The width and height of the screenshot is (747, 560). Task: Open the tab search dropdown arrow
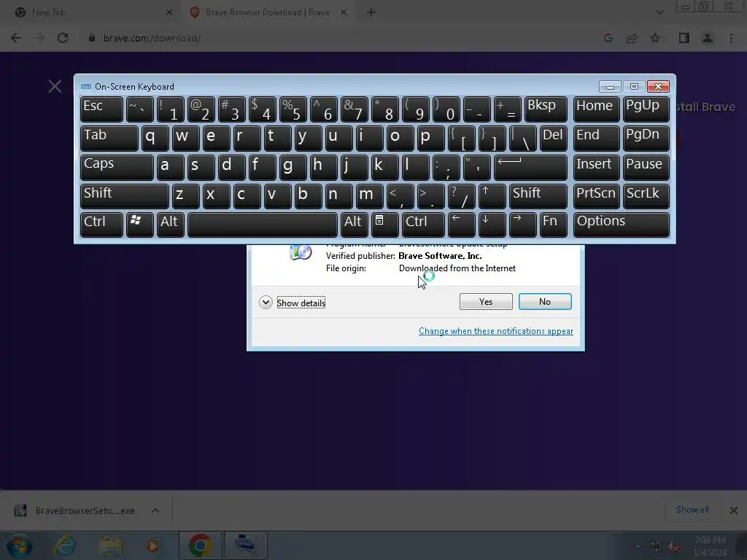tap(659, 13)
